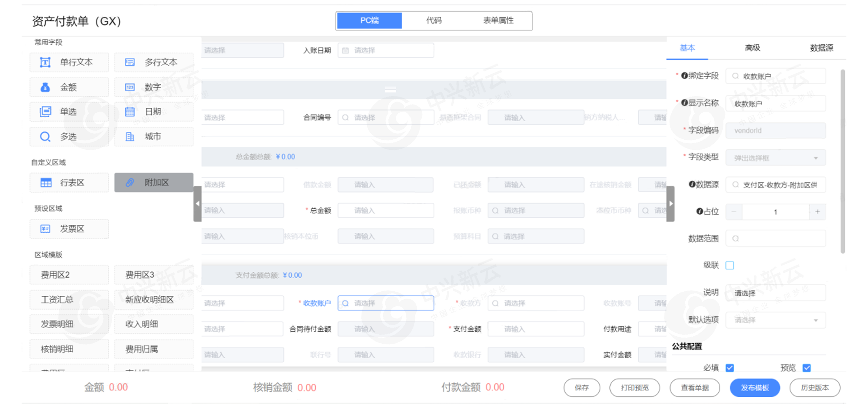Toggle the 预览 checkbox
Screen dimensions: 868x408
pyautogui.click(x=806, y=367)
